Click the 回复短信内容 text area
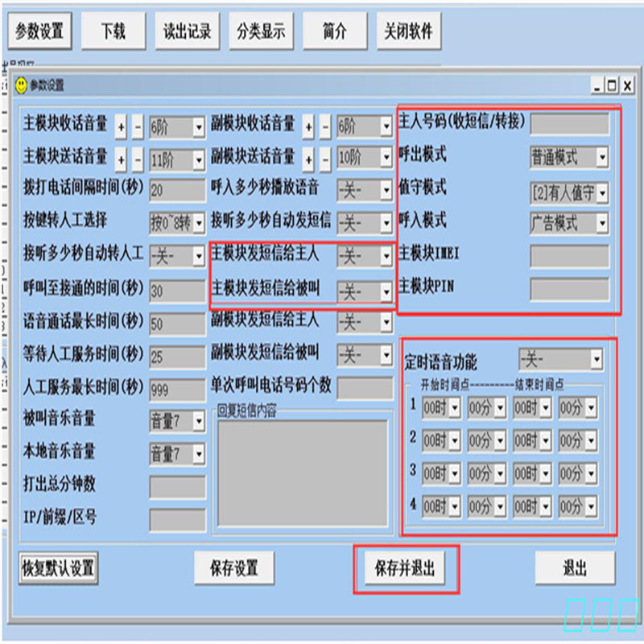Viewport: 644px width, 644px height. tap(303, 473)
